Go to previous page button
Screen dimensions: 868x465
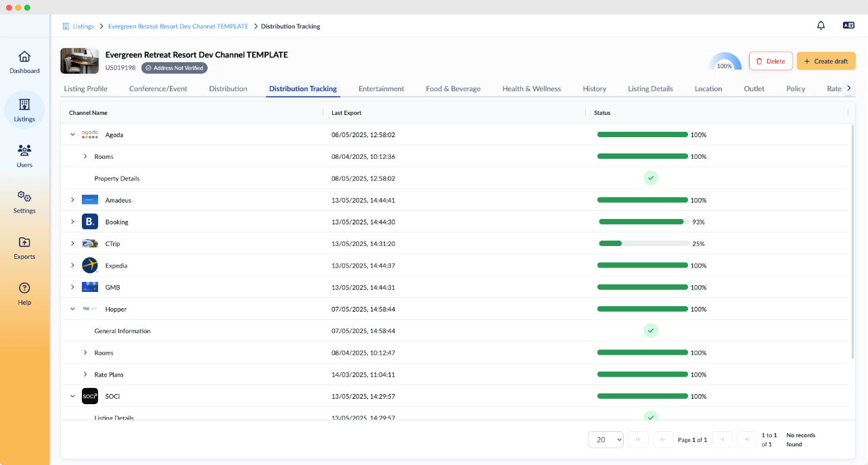click(663, 439)
